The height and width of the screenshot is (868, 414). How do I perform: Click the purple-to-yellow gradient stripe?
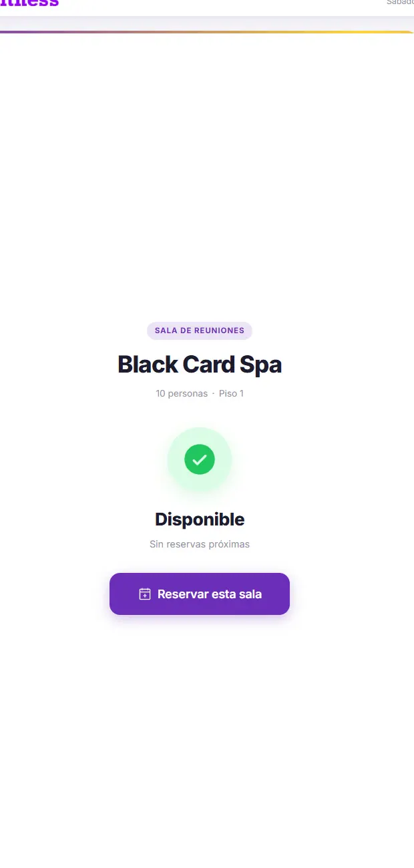point(207,31)
